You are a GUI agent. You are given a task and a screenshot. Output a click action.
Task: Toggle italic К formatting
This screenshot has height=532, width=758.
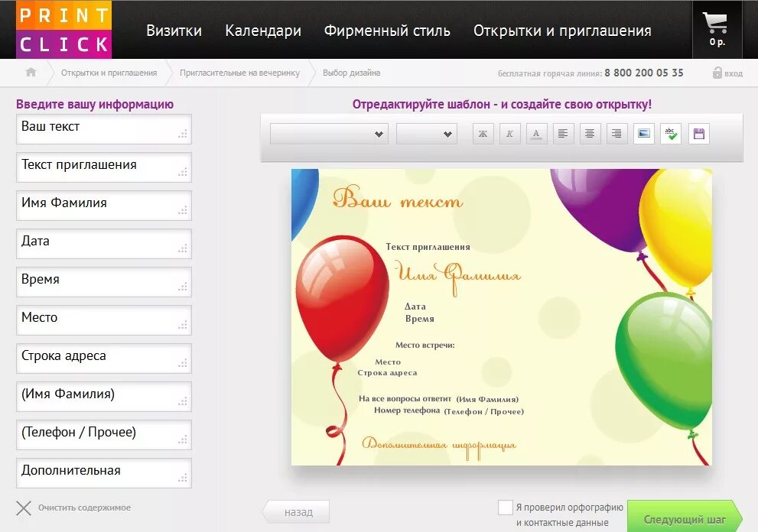[509, 134]
